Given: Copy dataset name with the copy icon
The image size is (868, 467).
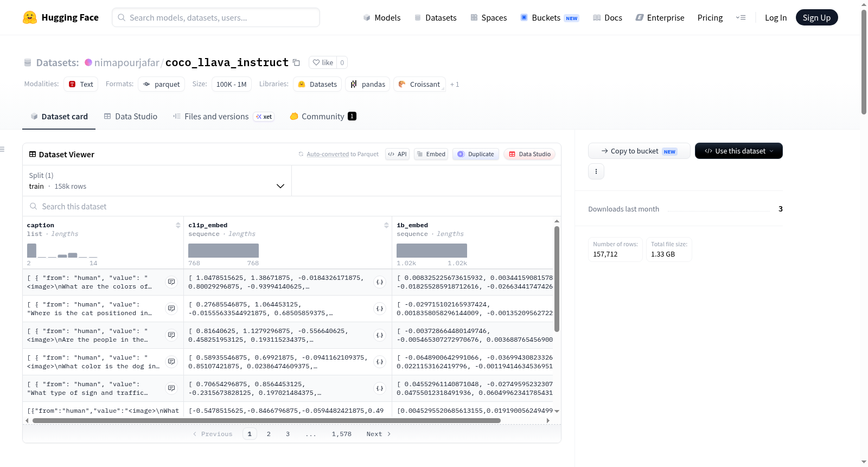Looking at the screenshot, I should 296,62.
